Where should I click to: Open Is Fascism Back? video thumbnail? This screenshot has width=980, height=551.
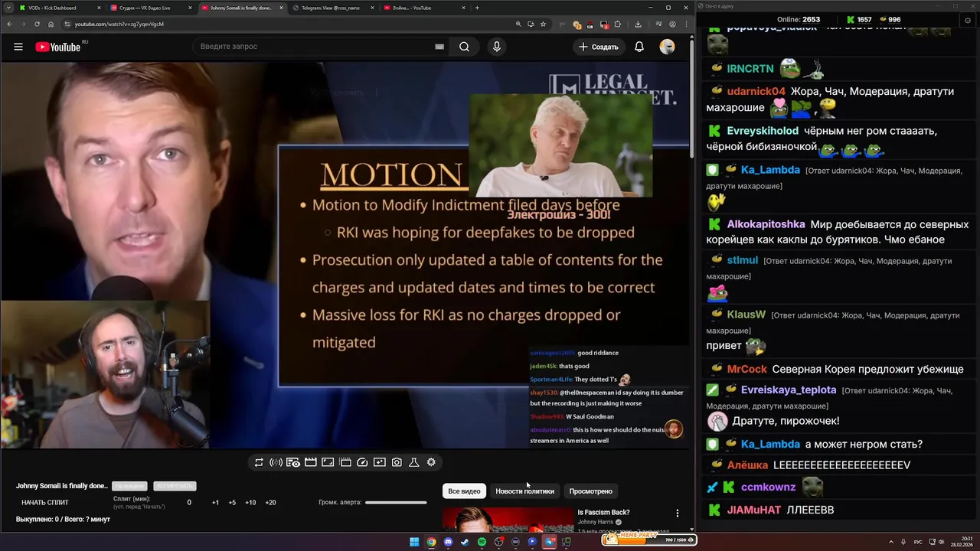508,520
